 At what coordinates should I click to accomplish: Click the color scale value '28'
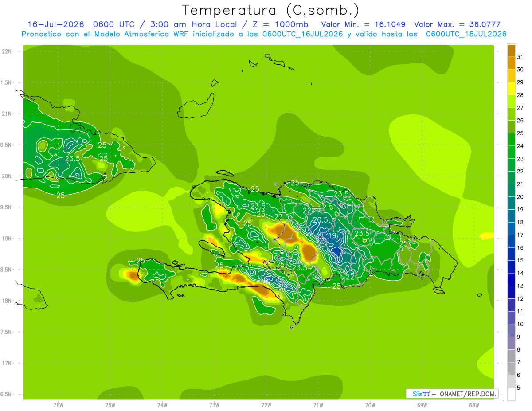point(520,95)
